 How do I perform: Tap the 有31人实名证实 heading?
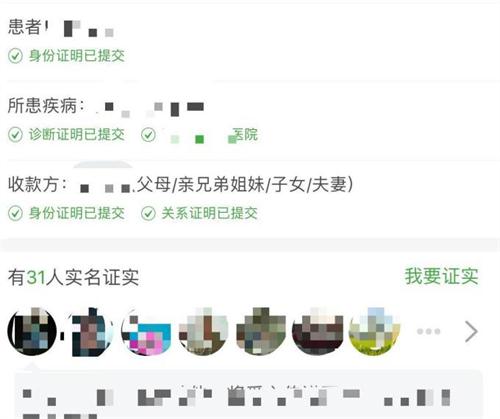(73, 277)
